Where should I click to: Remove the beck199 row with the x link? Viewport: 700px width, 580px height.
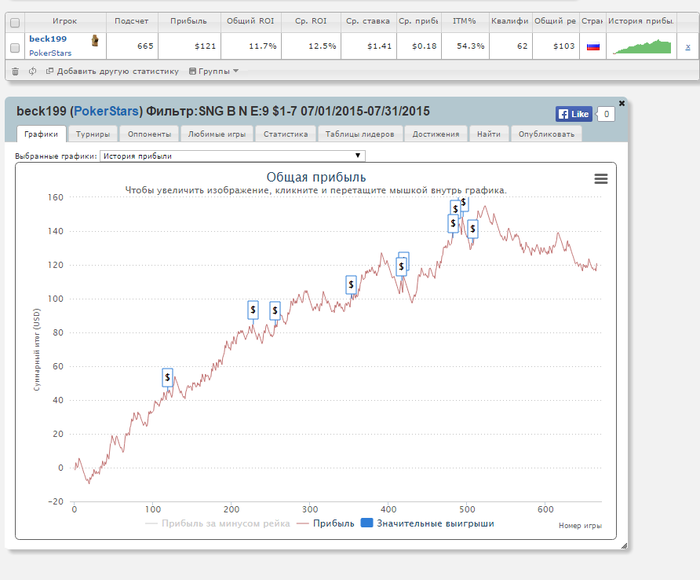tap(688, 46)
